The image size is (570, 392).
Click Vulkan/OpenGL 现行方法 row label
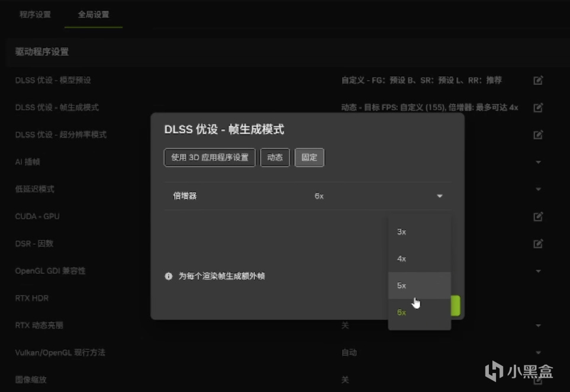(x=60, y=352)
